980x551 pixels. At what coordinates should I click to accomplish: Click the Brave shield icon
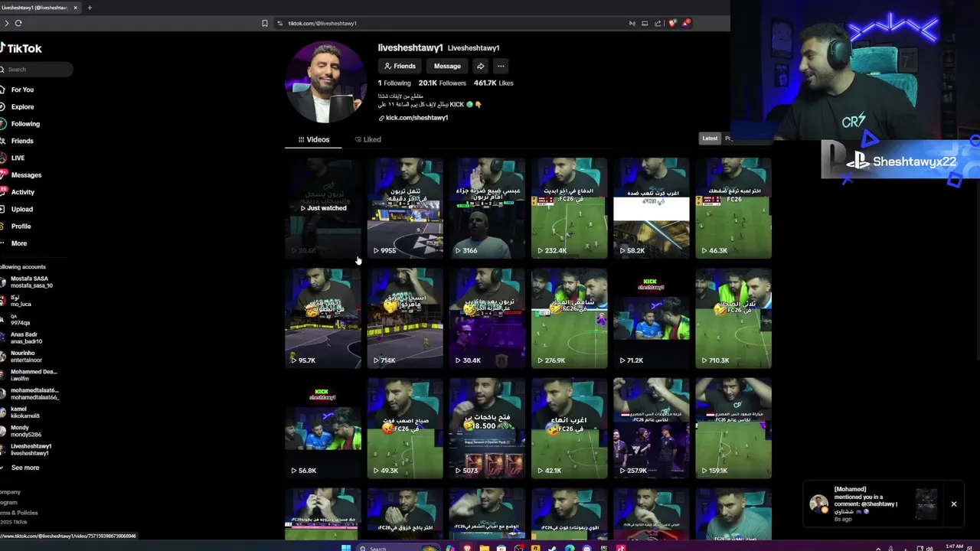tap(672, 23)
